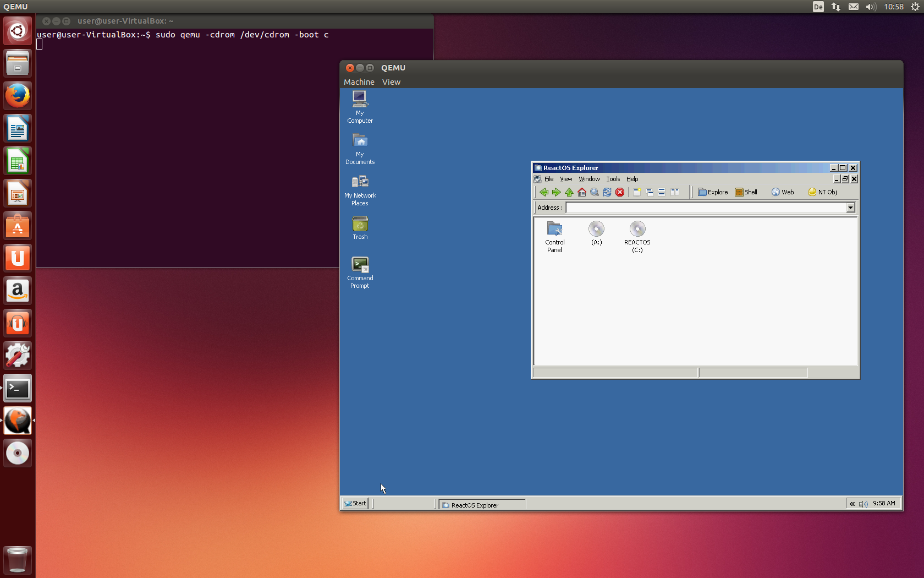Click the Tile horizontally toolbar icon
This screenshot has width=924, height=578.
pos(662,192)
